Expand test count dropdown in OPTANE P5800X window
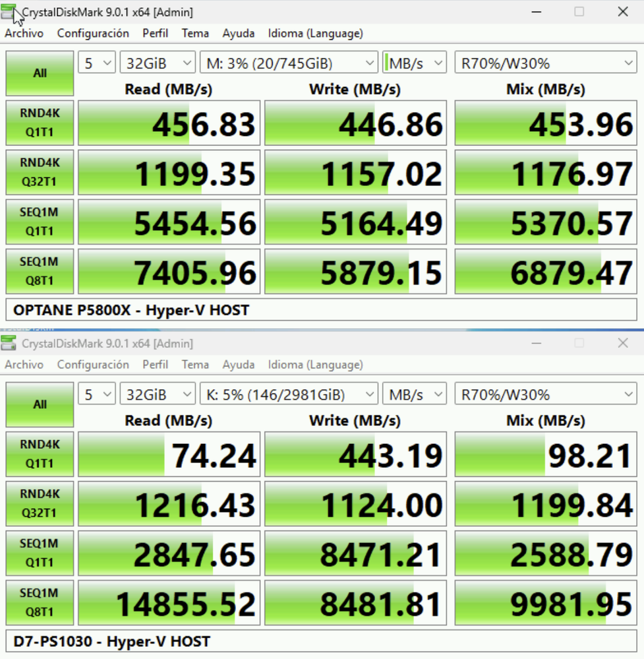This screenshot has width=644, height=659. click(x=97, y=63)
